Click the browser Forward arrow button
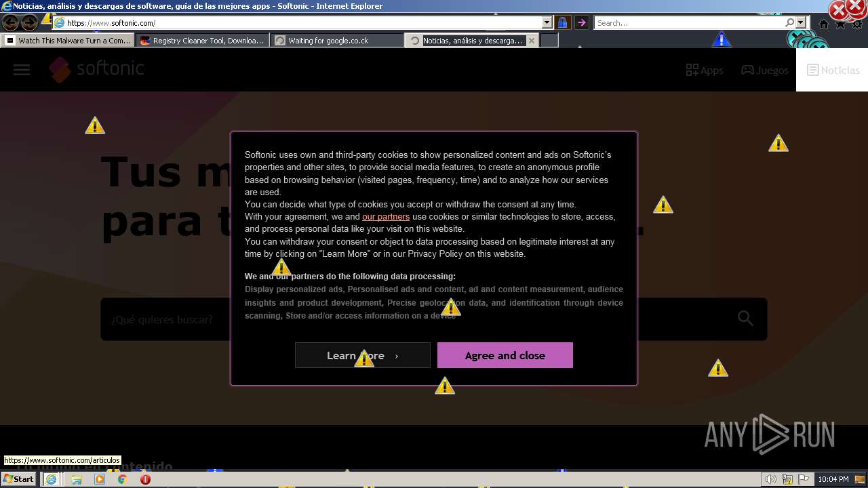 pos(29,23)
